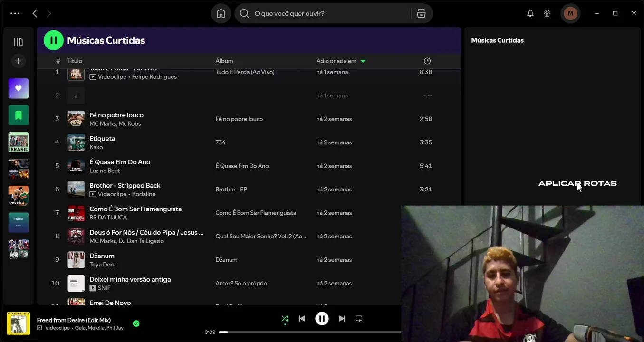Sort by duration clock icon header
The width and height of the screenshot is (644, 342).
[x=427, y=61]
